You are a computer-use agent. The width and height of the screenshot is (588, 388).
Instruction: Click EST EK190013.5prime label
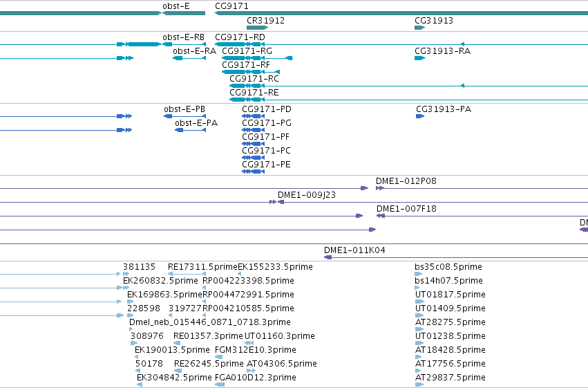tap(172, 351)
